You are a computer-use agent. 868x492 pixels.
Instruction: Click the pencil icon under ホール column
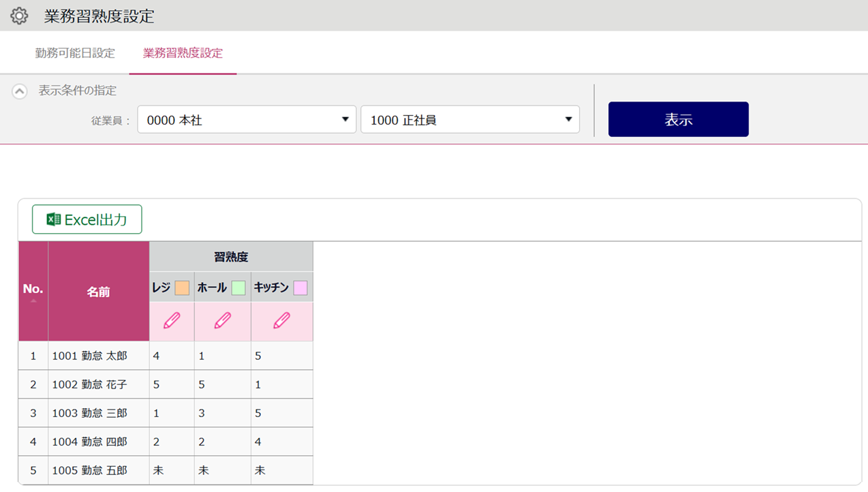coord(222,321)
